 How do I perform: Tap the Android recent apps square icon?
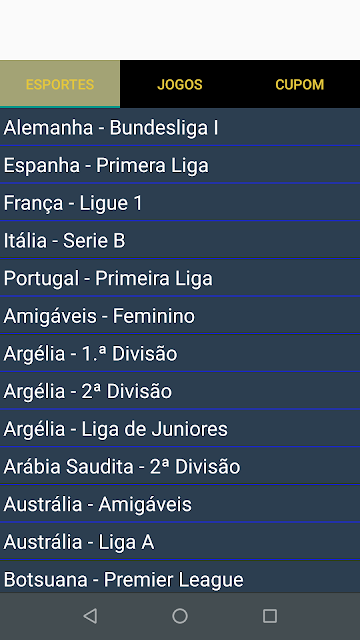click(x=270, y=616)
